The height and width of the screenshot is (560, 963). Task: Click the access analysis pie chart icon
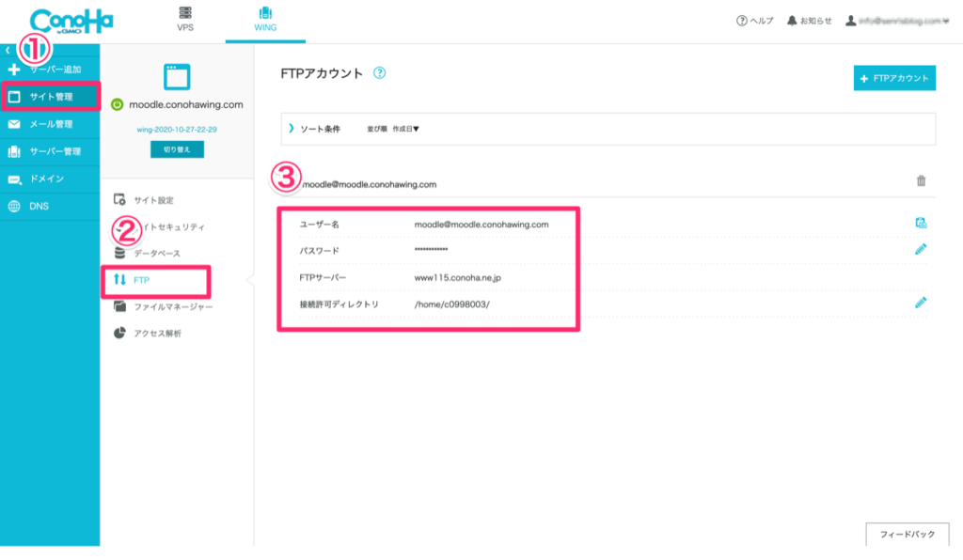pyautogui.click(x=119, y=333)
